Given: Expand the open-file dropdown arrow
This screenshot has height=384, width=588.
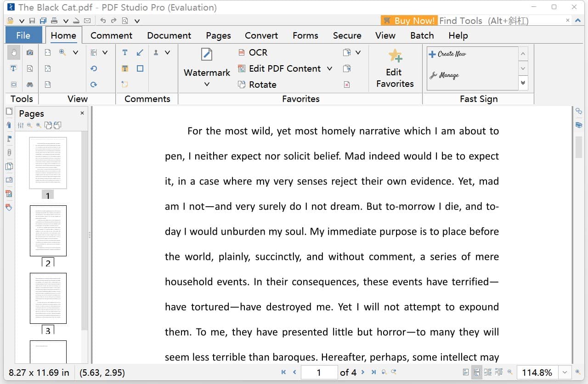Looking at the screenshot, I should click(22, 21).
